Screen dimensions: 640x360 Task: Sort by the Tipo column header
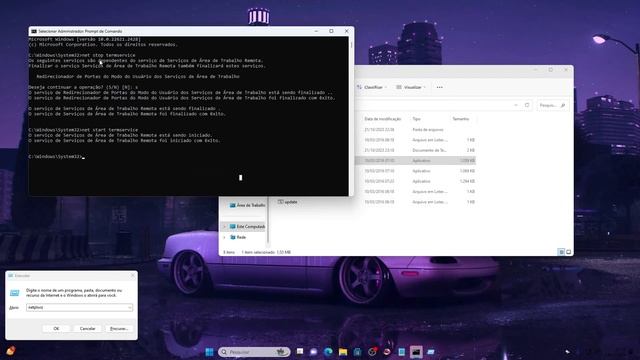[x=416, y=119]
